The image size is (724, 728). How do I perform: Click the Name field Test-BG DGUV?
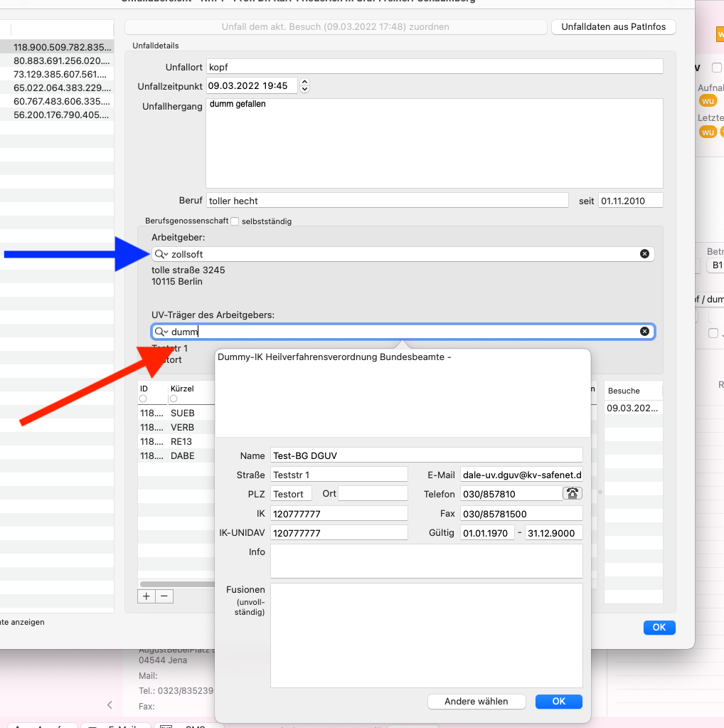tap(426, 455)
